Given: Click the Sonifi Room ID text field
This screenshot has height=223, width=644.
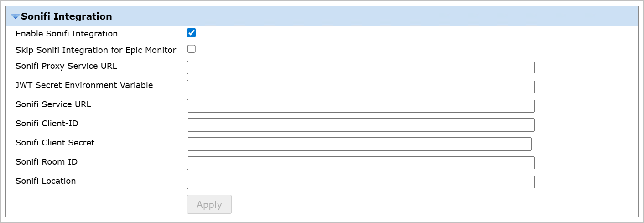Looking at the screenshot, I should 360,163.
